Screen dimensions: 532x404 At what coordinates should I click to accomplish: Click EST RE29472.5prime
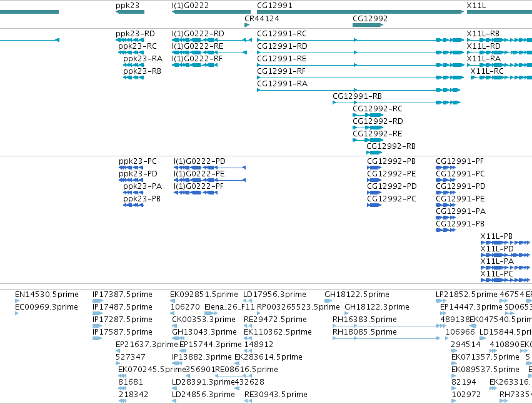pyautogui.click(x=275, y=320)
